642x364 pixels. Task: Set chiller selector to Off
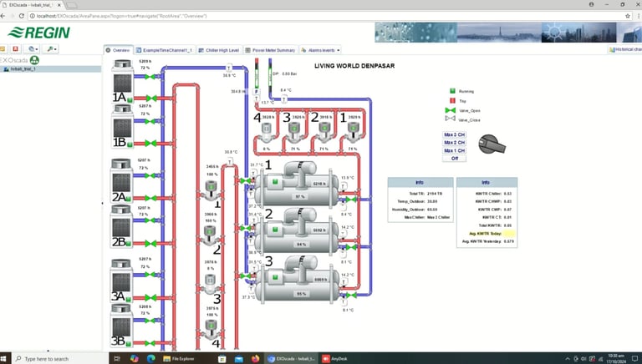[454, 159]
